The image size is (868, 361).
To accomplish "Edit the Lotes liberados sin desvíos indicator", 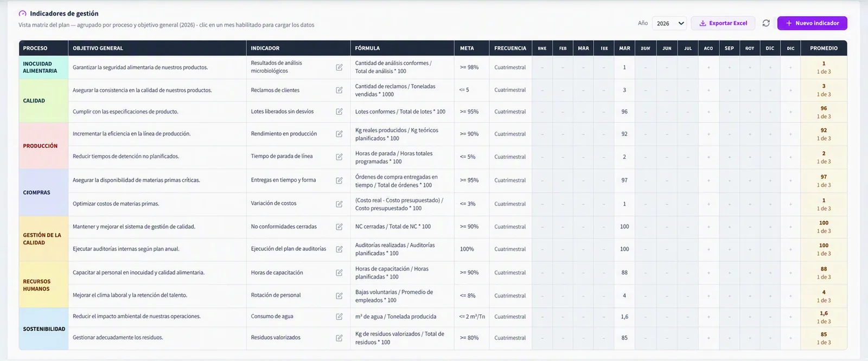I will point(339,112).
